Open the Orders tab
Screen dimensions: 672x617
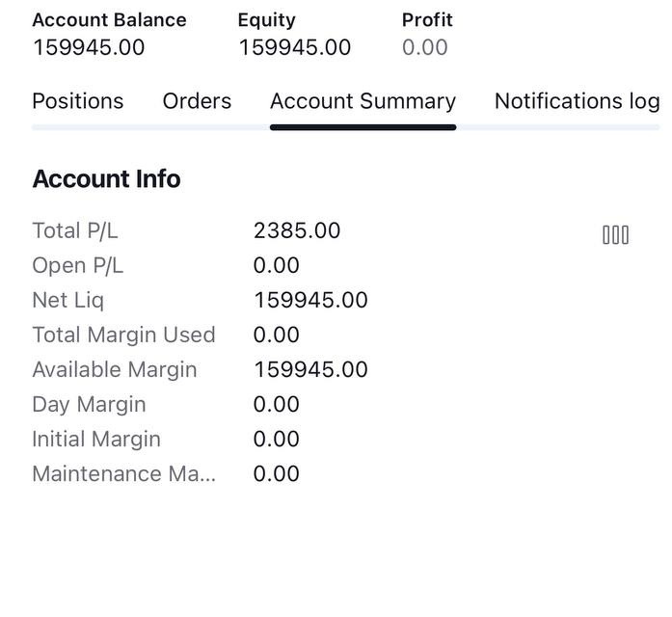pos(197,101)
